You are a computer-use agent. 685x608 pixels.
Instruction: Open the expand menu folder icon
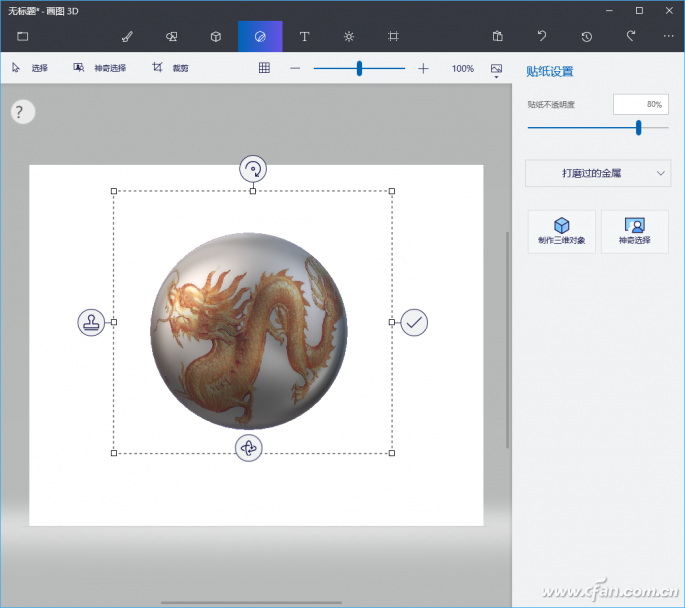tap(22, 36)
